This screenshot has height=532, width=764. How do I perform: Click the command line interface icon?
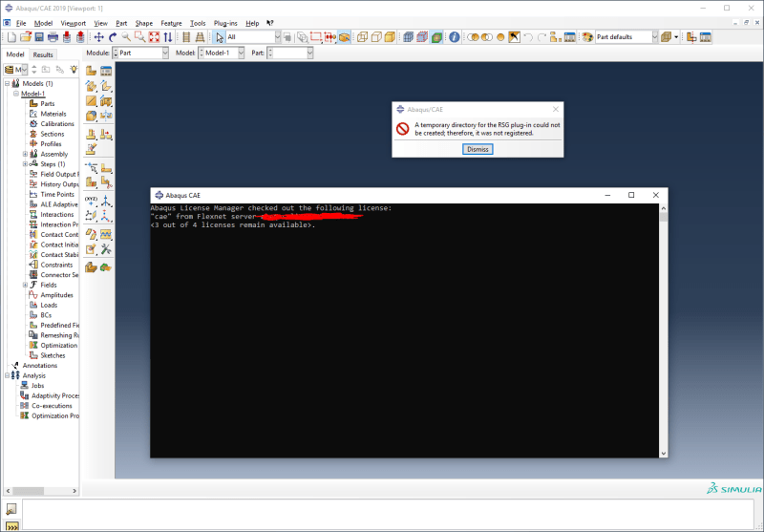[11, 526]
